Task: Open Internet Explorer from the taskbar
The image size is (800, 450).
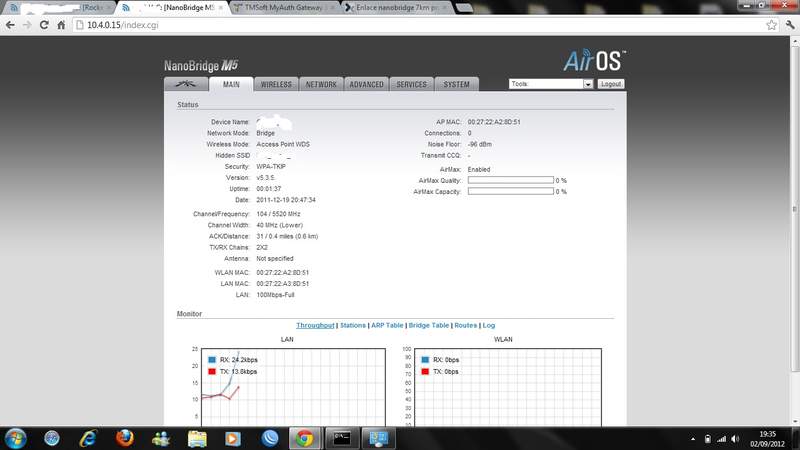Action: [x=88, y=438]
